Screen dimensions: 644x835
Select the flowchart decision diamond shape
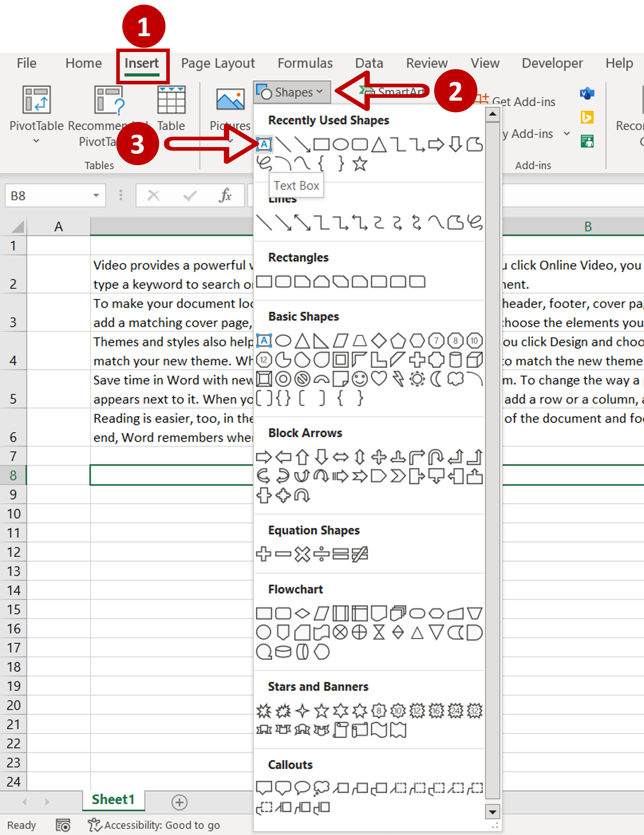[302, 613]
